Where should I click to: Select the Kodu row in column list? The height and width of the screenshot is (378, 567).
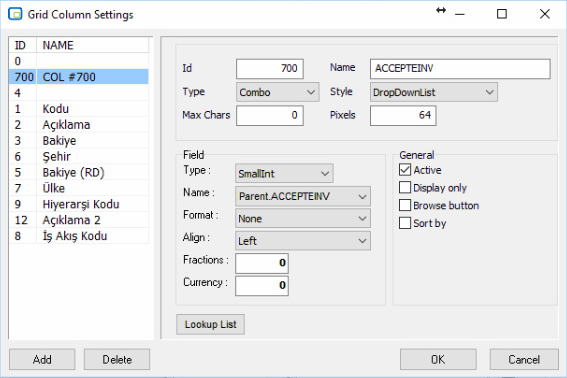(x=79, y=109)
